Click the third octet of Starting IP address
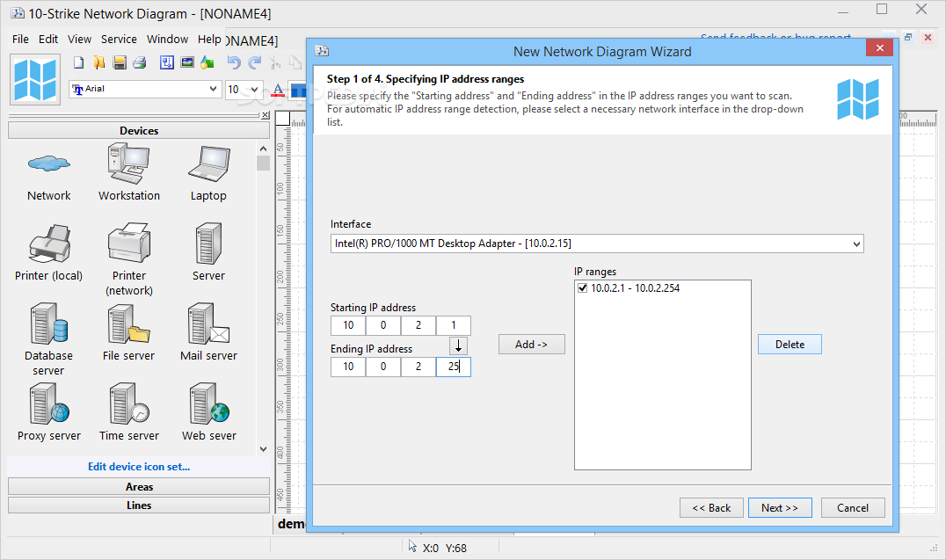The width and height of the screenshot is (946, 560). coord(418,325)
